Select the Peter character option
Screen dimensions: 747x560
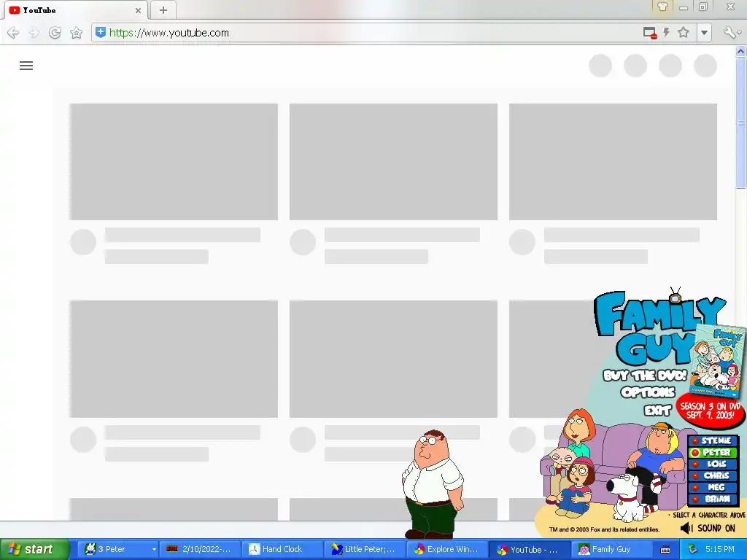click(x=713, y=452)
